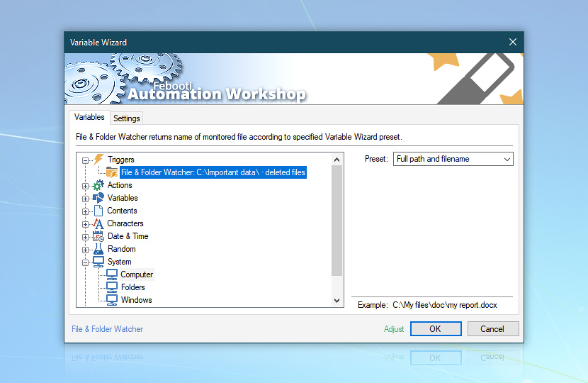The width and height of the screenshot is (588, 383).
Task: Click the Date & Time calendar icon
Action: (98, 236)
